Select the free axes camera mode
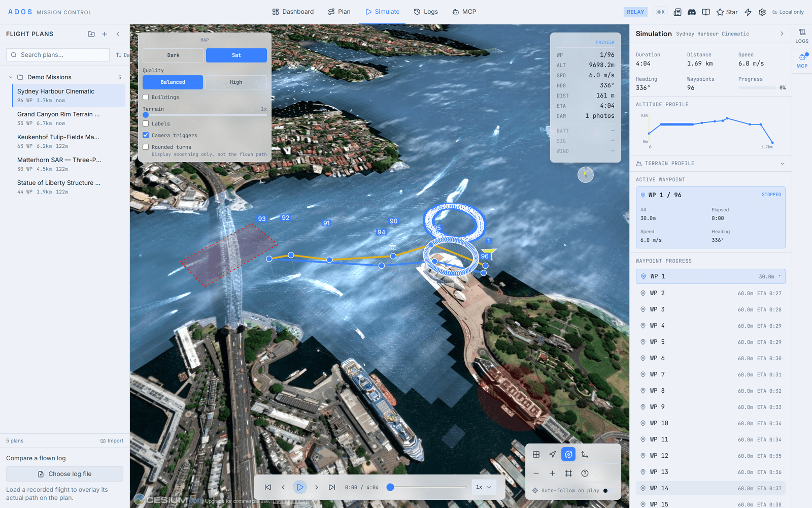Screen dimensions: 812x508 [x=585, y=455]
